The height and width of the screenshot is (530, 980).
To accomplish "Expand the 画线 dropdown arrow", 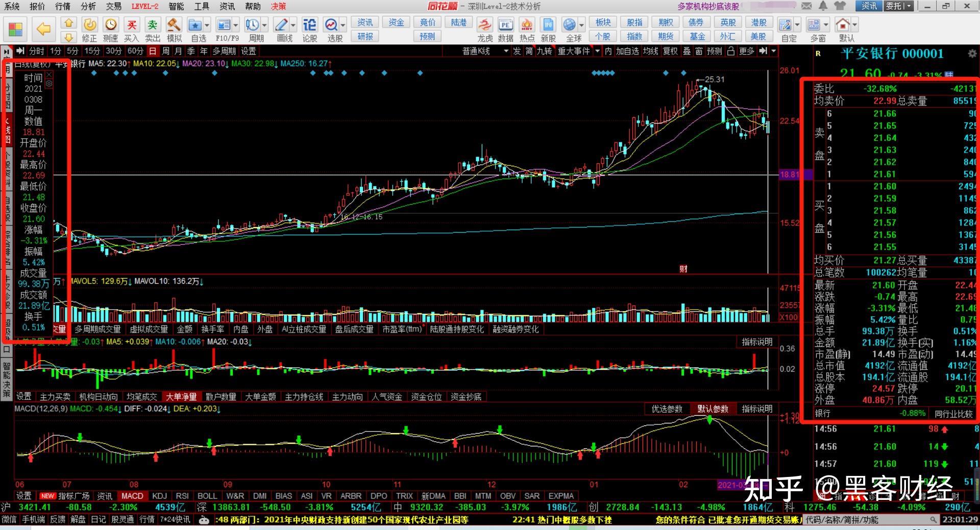I will coord(293,25).
